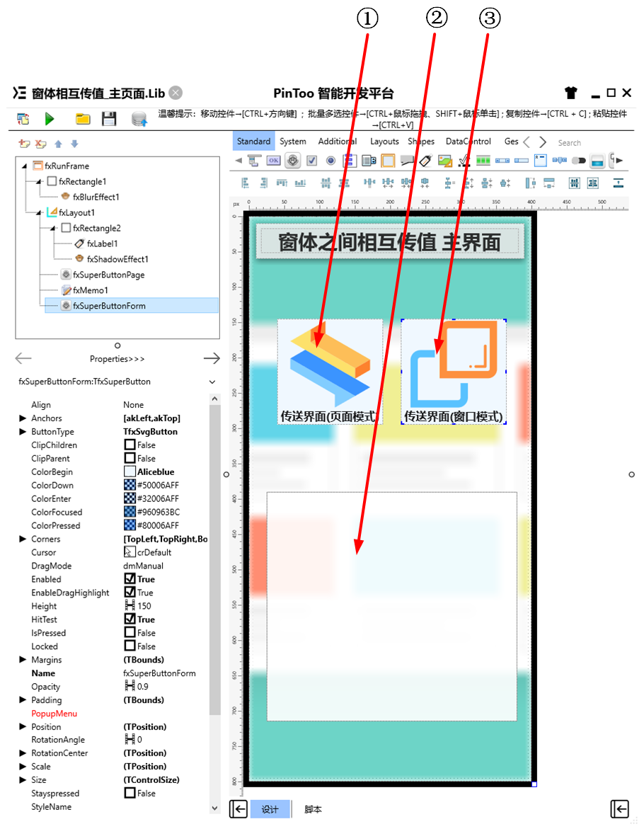Select the orange panel component in palette
Viewport: 644px width, 829px height.
[x=388, y=161]
